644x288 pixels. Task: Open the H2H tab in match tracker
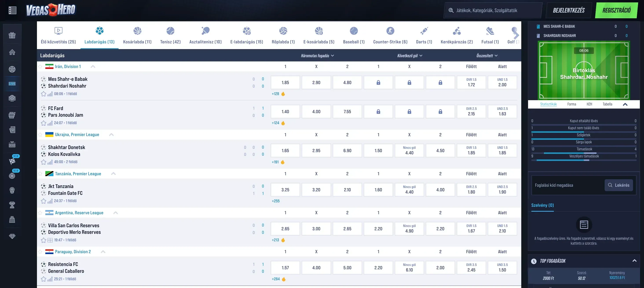coord(589,104)
